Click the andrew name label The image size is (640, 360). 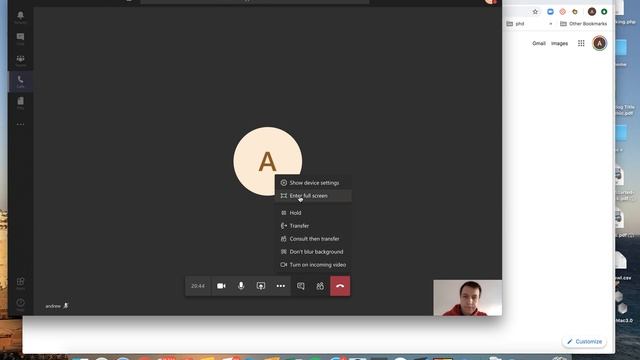coord(53,306)
